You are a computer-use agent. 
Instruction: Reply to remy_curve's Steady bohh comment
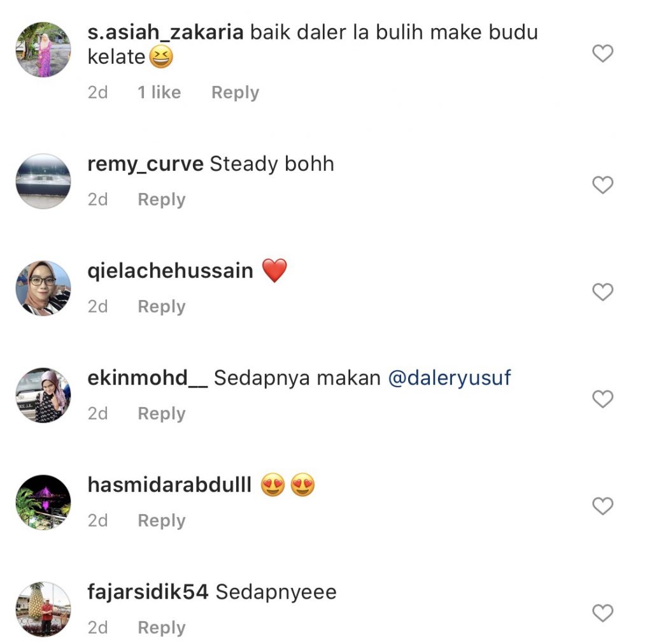pos(161,199)
